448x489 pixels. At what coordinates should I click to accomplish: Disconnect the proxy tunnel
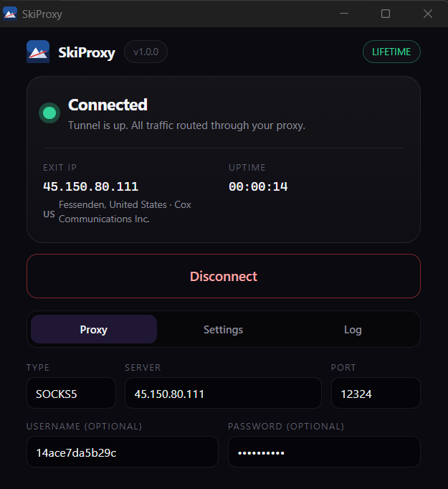pos(224,276)
